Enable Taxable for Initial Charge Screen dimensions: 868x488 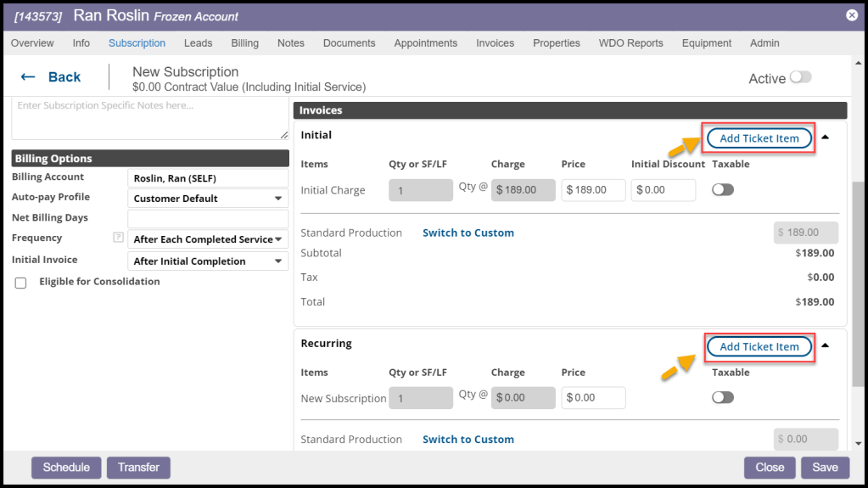click(723, 190)
